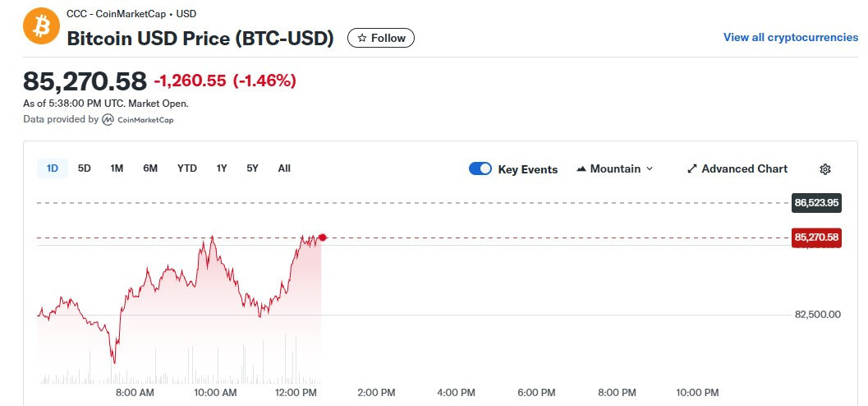The image size is (868, 406).
Task: Click the 10:00 AM price peak
Action: (213, 237)
